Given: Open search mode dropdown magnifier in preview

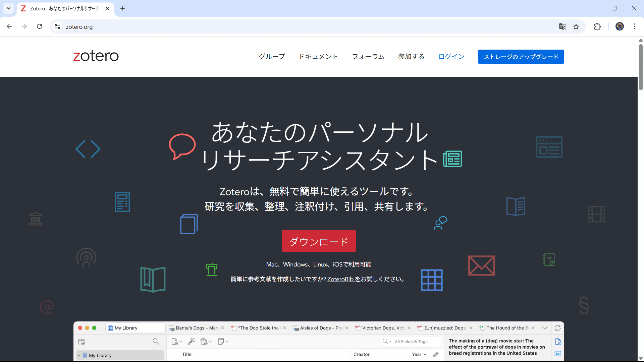Looking at the screenshot, I should pos(387,342).
